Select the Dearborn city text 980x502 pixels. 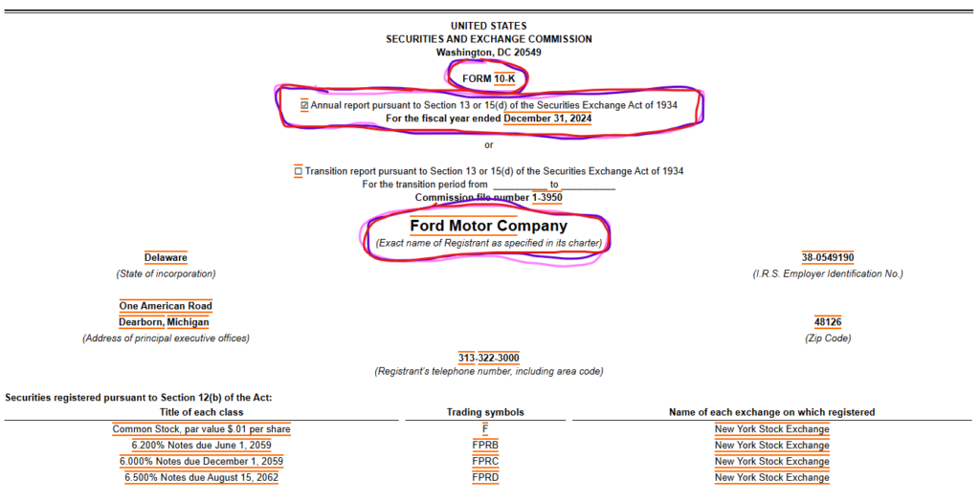point(142,323)
